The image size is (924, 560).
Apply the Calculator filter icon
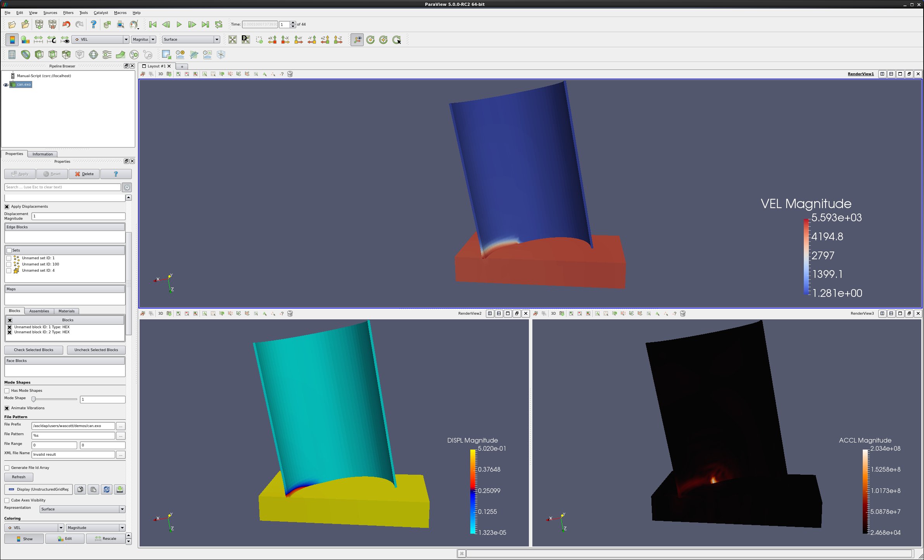point(12,55)
